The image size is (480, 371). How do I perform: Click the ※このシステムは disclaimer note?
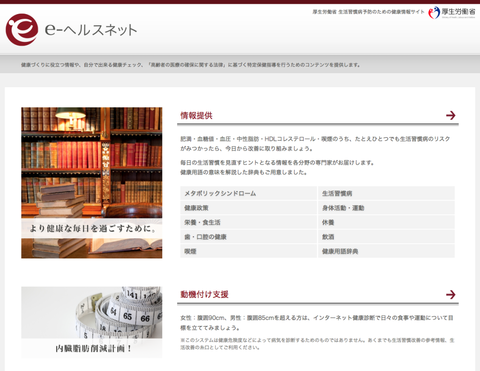(317, 344)
